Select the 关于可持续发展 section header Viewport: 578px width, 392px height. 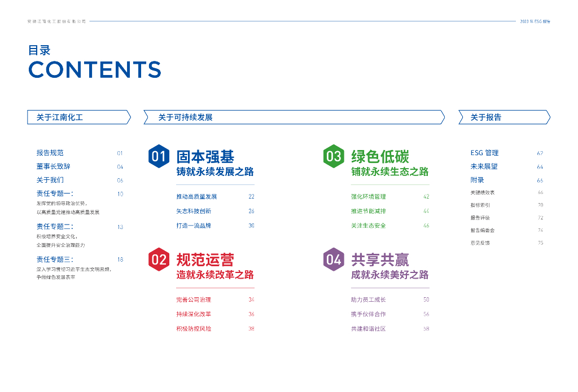(294, 117)
